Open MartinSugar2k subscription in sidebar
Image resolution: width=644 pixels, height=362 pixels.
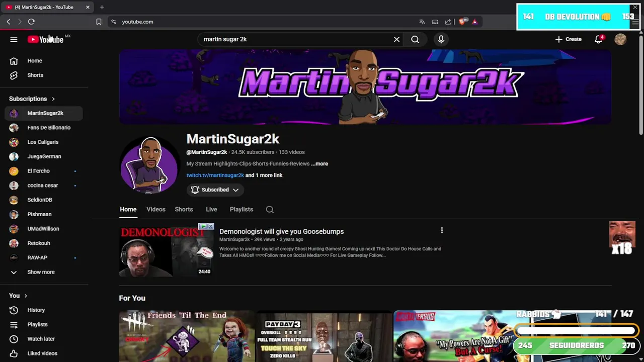coord(44,113)
